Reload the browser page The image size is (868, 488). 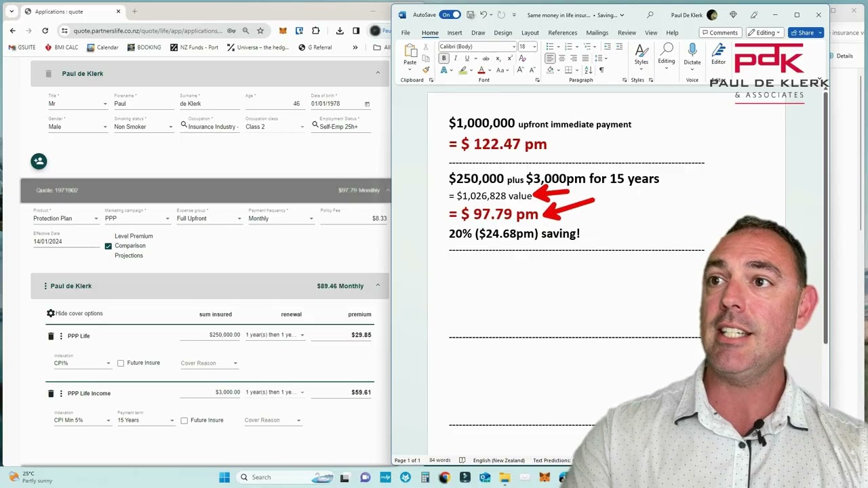(x=45, y=30)
